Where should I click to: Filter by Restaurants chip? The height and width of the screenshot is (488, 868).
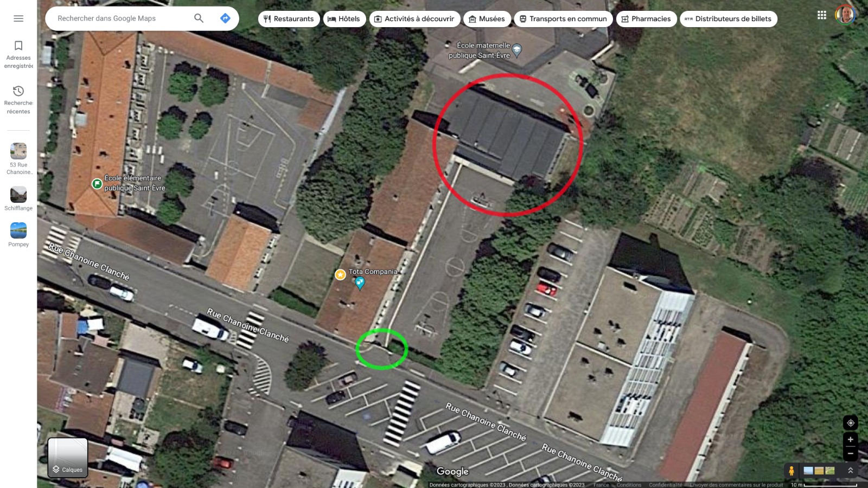tap(289, 19)
